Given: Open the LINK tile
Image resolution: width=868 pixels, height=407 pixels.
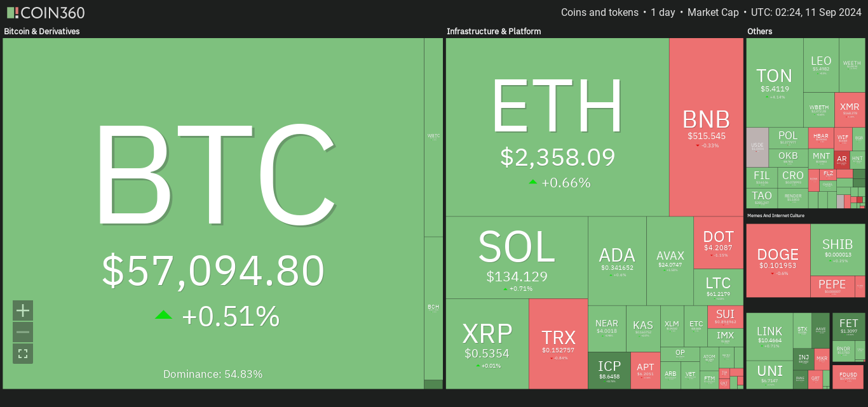Looking at the screenshot, I should (x=770, y=336).
